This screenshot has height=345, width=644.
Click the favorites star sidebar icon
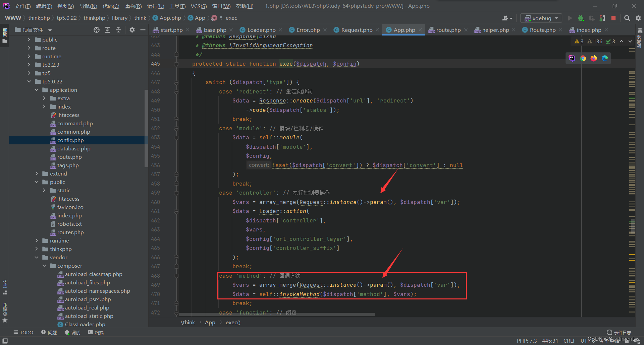(5, 320)
